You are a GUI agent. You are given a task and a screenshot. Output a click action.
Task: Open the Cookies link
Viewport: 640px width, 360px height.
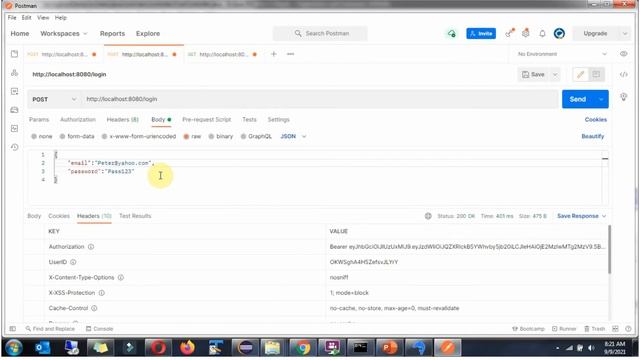click(596, 120)
